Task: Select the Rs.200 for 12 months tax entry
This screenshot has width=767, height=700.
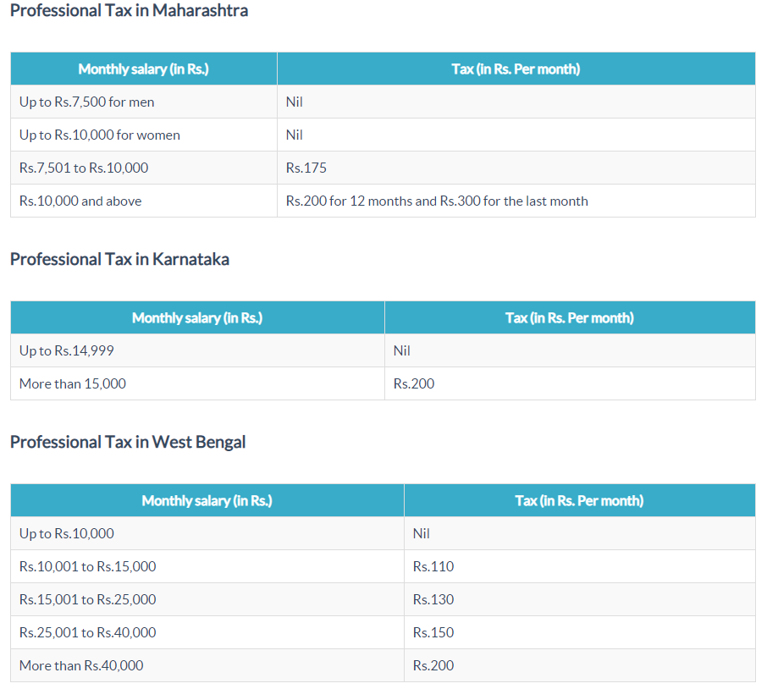Action: tap(437, 201)
